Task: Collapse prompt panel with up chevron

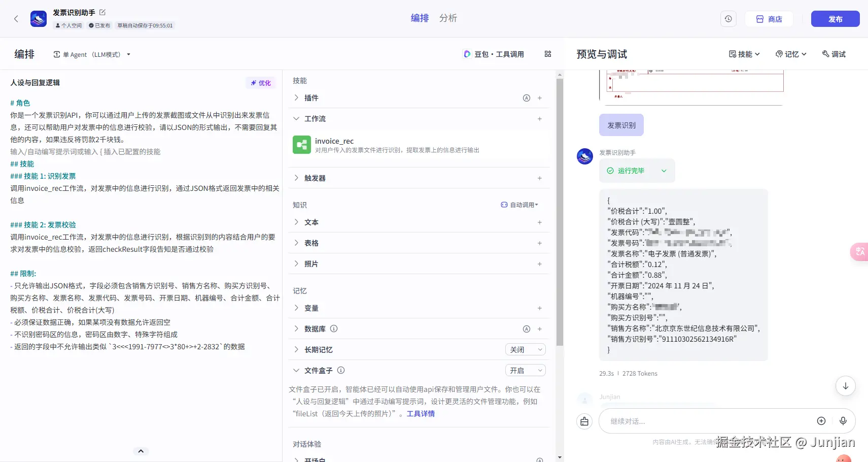Action: point(141,451)
